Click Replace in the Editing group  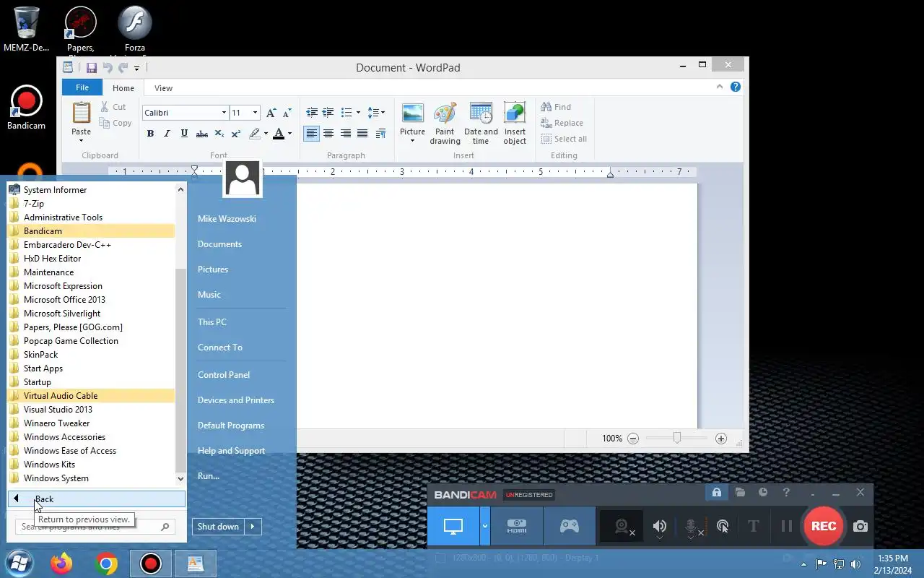coord(562,123)
